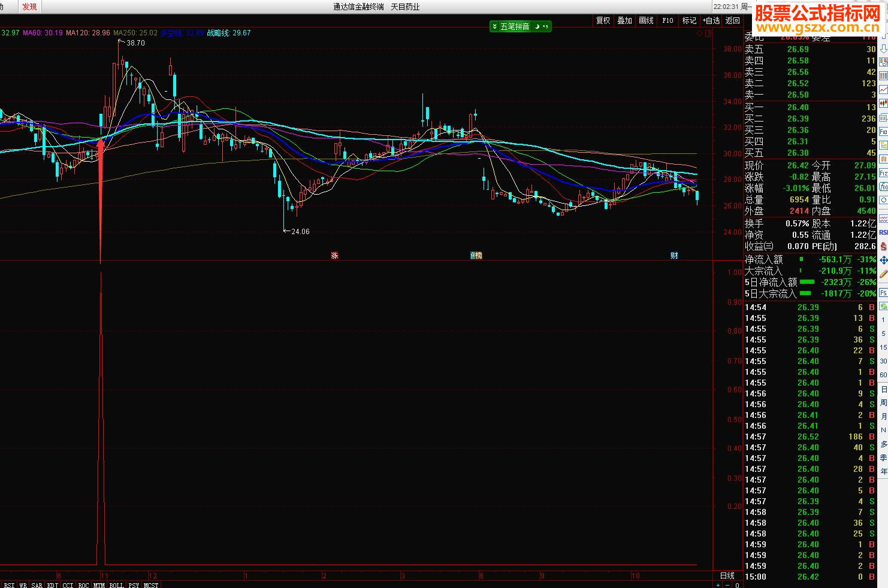Click the candlestick chart sidebar icon
888x588 pixels.
click(883, 104)
